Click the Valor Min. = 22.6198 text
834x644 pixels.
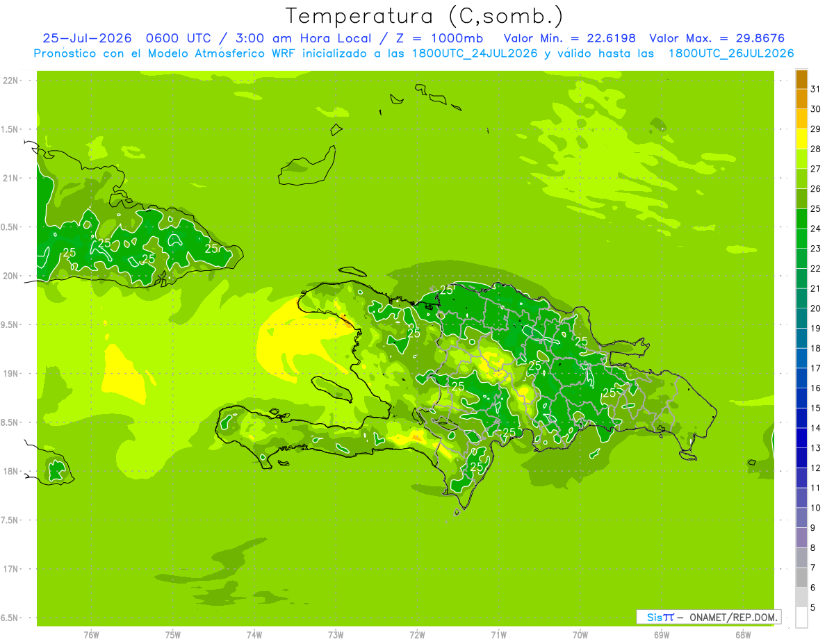coord(572,38)
